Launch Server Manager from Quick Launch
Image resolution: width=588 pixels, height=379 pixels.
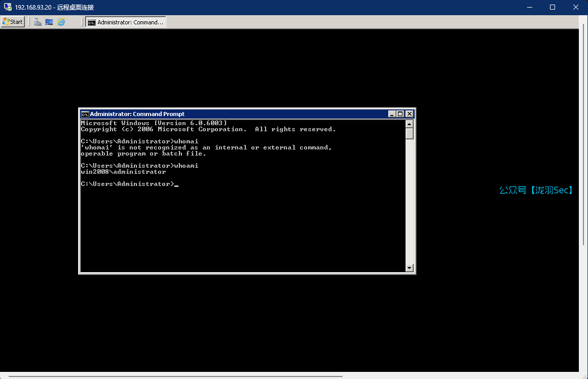38,22
